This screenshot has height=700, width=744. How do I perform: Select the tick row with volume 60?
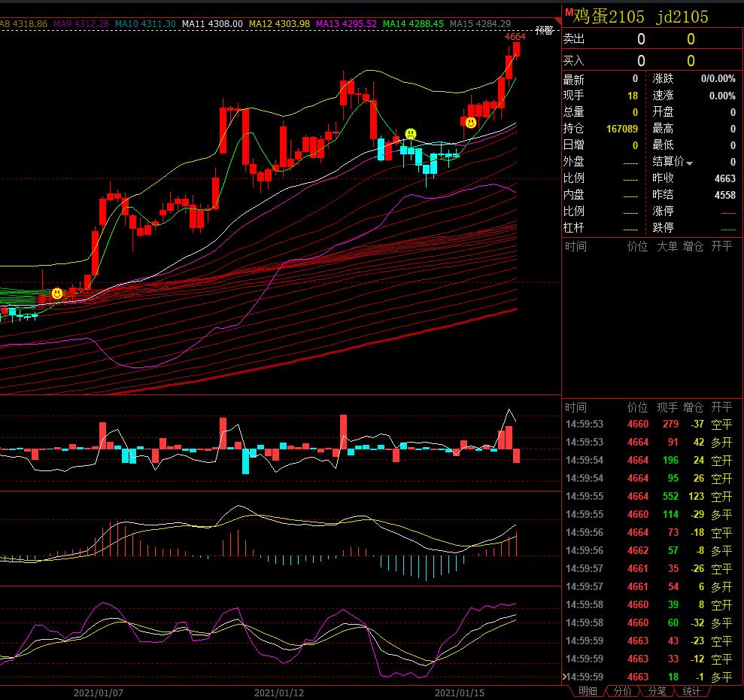click(651, 622)
